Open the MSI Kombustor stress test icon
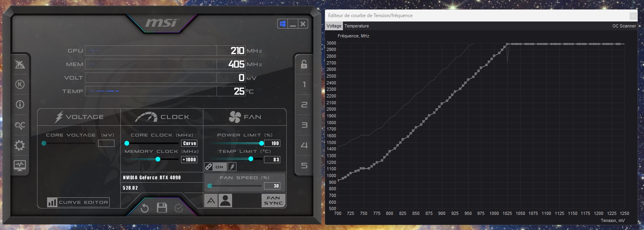 (20, 84)
